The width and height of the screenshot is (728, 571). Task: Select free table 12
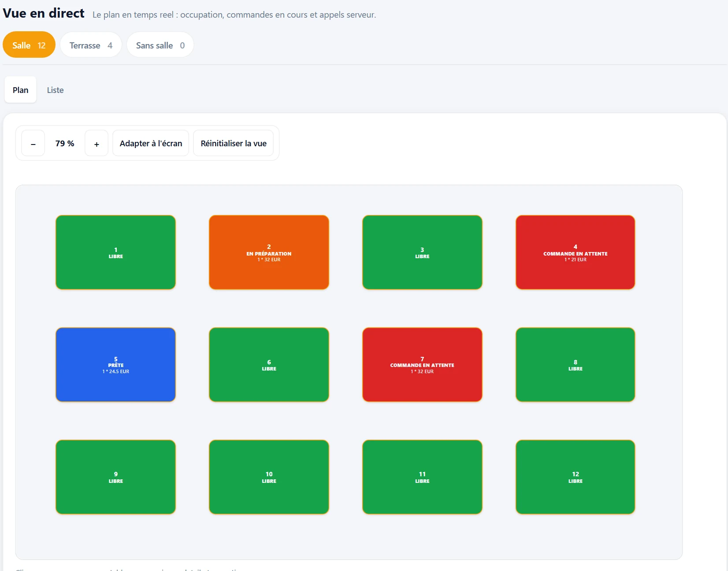pyautogui.click(x=576, y=477)
